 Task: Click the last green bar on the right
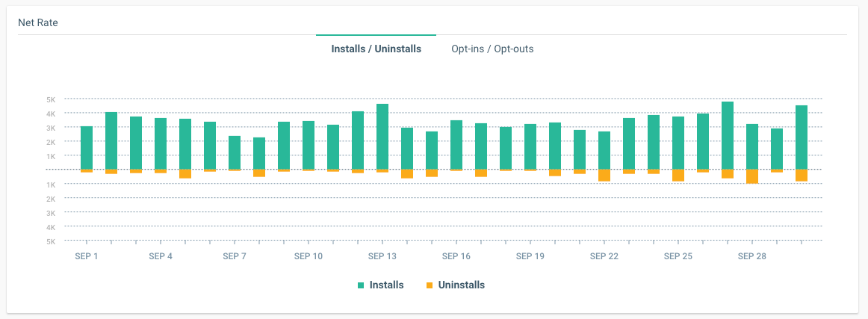(802, 137)
